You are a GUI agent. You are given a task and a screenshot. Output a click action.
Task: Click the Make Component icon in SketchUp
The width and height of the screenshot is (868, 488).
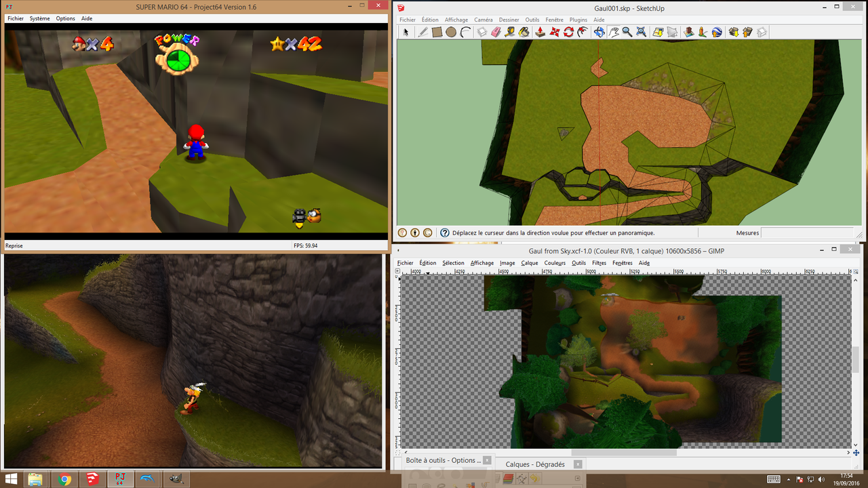pyautogui.click(x=481, y=32)
